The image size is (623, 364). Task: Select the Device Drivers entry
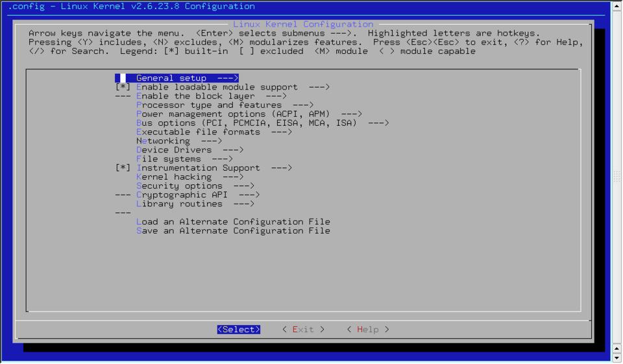point(190,150)
